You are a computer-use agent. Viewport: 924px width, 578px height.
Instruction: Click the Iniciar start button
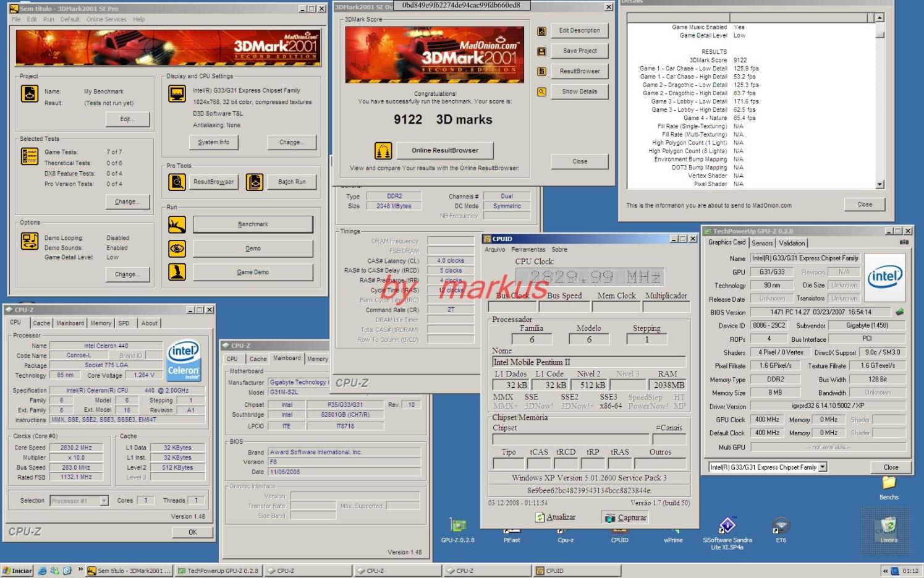coord(17,571)
